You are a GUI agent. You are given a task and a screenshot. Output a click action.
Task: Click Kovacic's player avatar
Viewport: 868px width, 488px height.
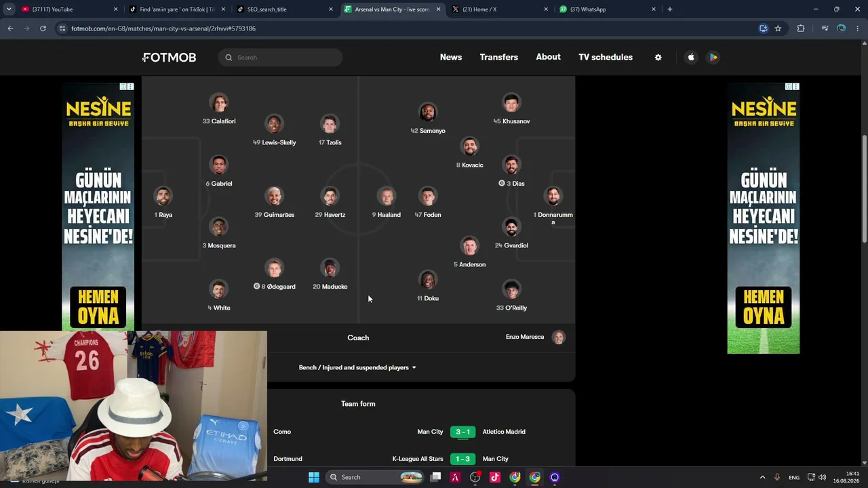coord(469,146)
